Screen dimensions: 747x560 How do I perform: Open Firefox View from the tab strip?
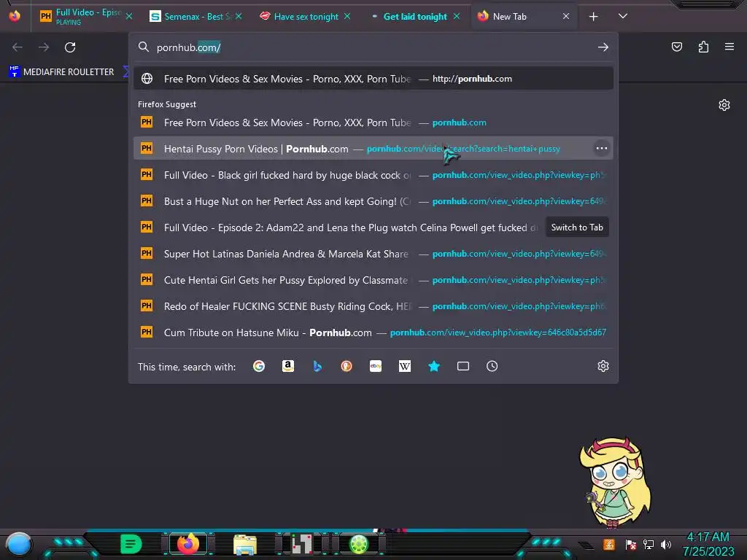(x=15, y=16)
